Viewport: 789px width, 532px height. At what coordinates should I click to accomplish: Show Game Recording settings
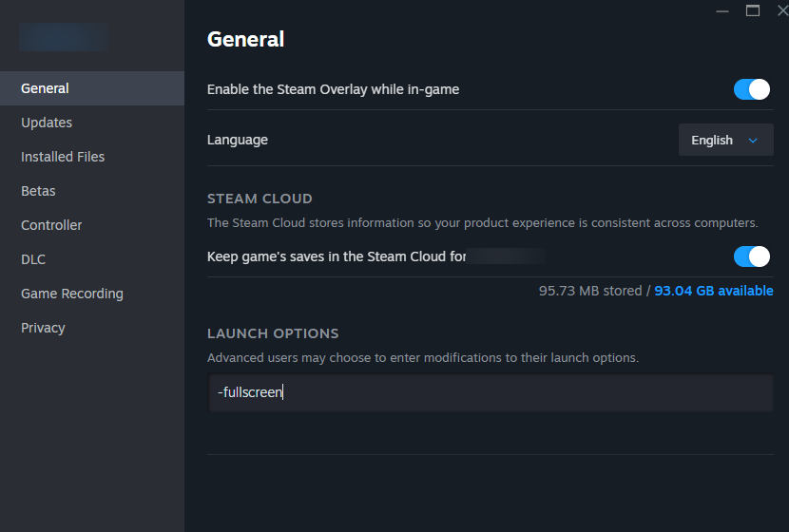(x=72, y=294)
